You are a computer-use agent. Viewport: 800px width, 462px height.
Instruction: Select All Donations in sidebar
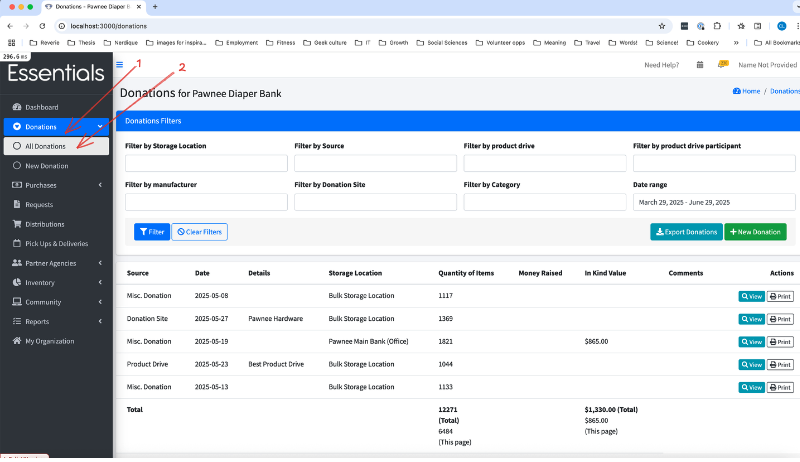[x=56, y=146]
